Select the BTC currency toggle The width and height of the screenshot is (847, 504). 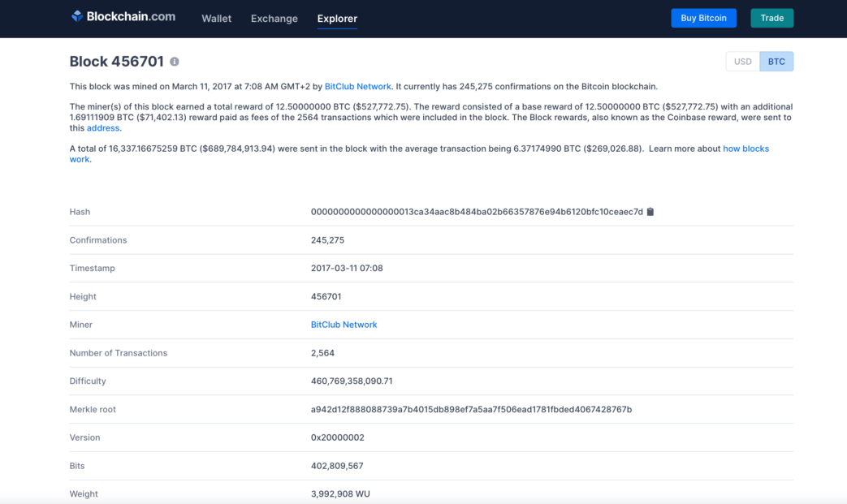click(776, 62)
